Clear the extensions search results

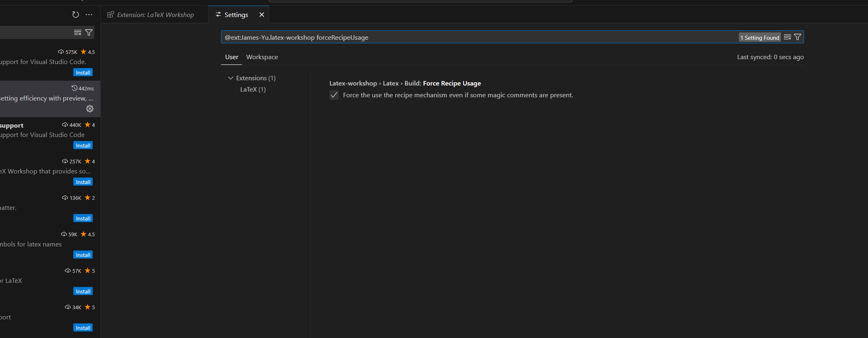click(x=78, y=32)
